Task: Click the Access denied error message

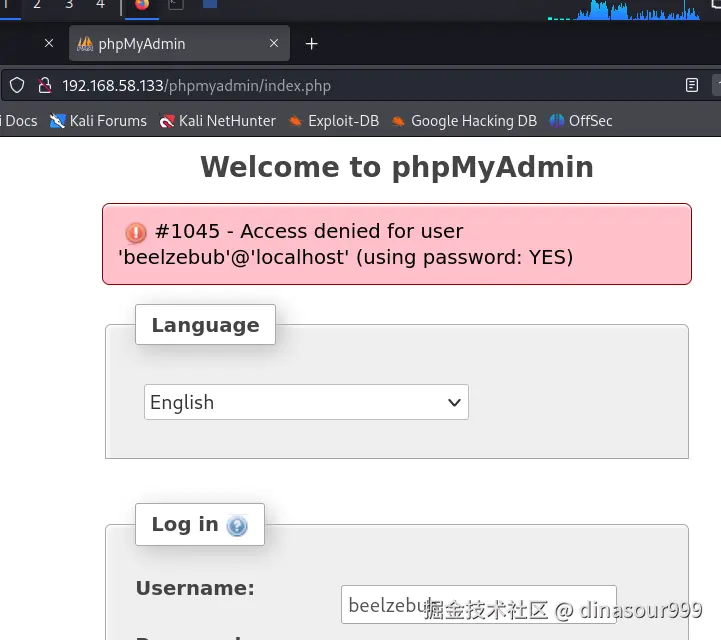Action: click(397, 244)
